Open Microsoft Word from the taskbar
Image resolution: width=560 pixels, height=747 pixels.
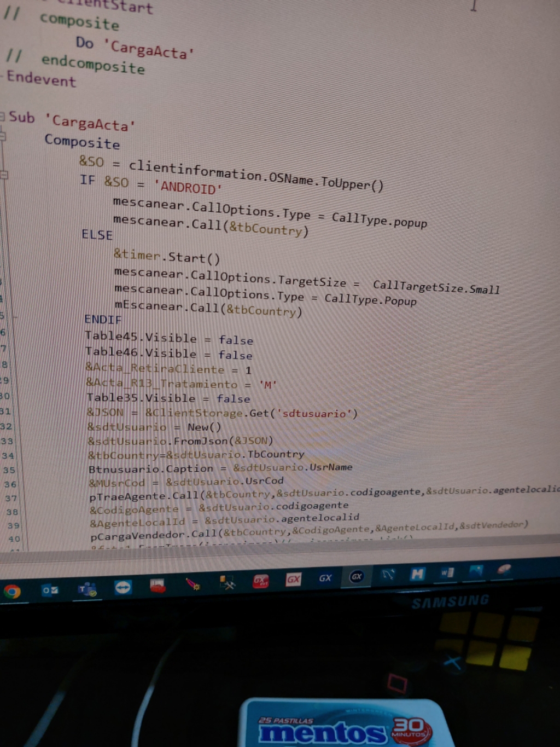point(447,572)
